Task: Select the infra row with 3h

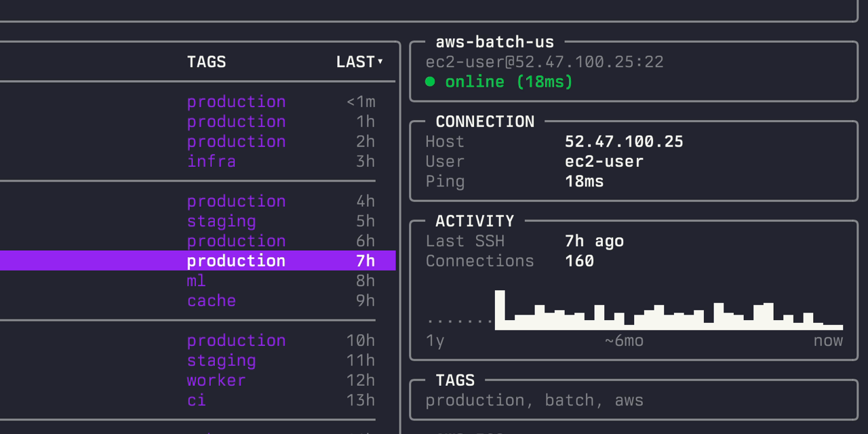Action: pyautogui.click(x=212, y=161)
